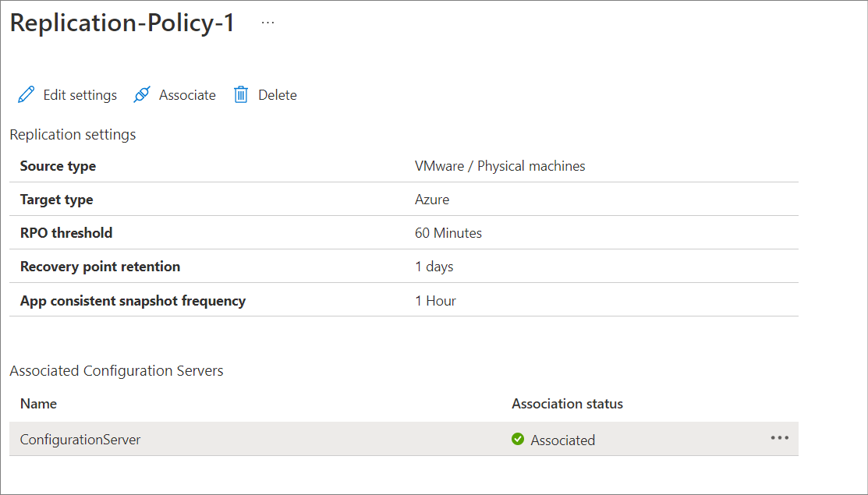Select the Edit settings pencil icon
Image resolution: width=868 pixels, height=495 pixels.
click(26, 94)
